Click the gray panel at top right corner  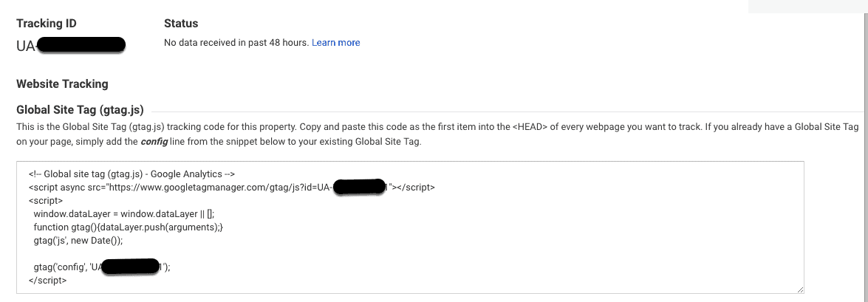[x=808, y=6]
